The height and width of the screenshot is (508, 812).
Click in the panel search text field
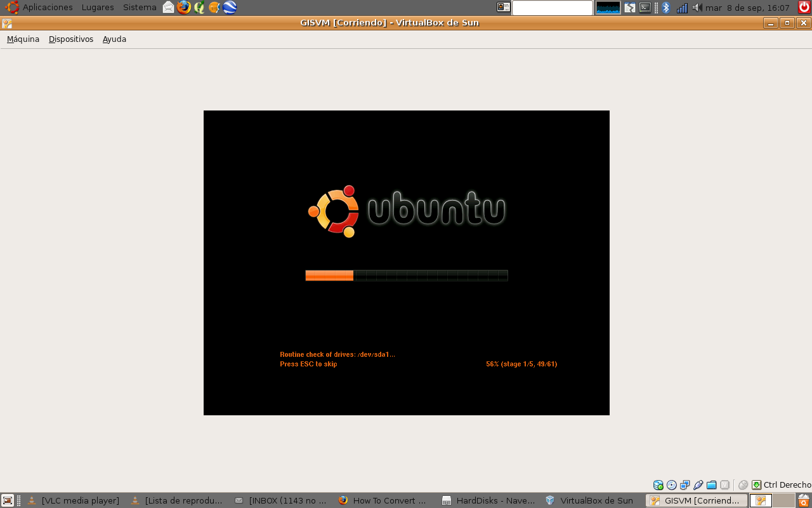pos(553,8)
